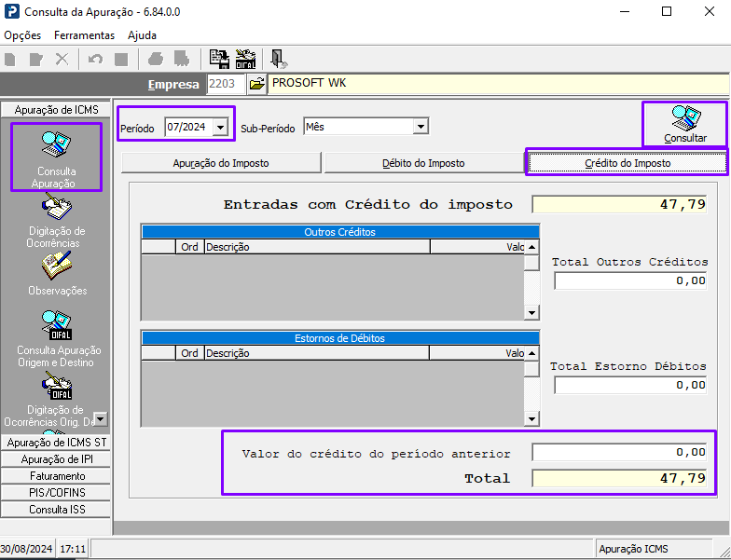731x560 pixels.
Task: Expand the Apuração de IPI section
Action: 56,459
